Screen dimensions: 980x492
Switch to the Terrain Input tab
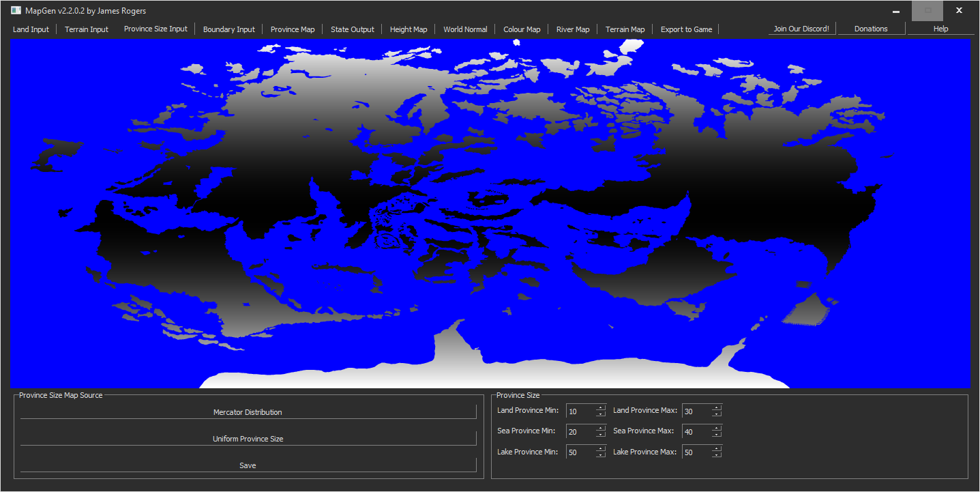click(x=87, y=29)
